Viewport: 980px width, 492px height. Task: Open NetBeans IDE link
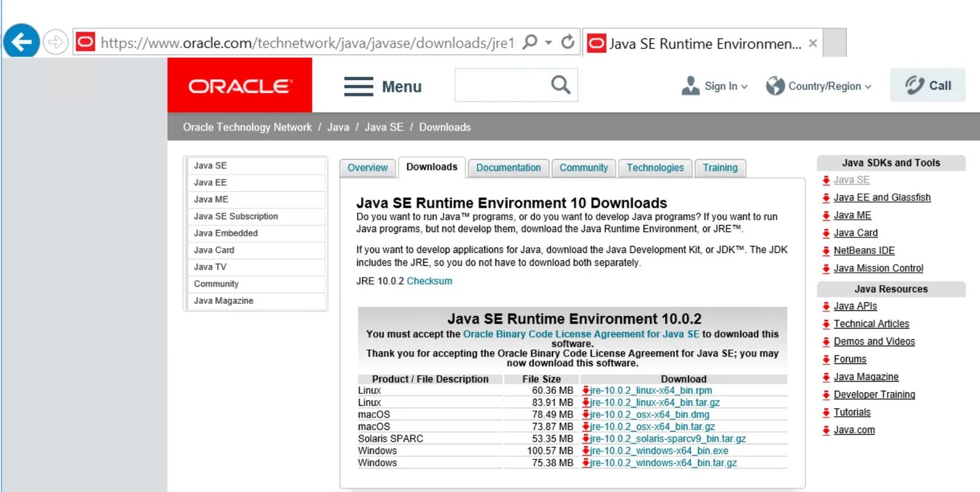tap(864, 251)
